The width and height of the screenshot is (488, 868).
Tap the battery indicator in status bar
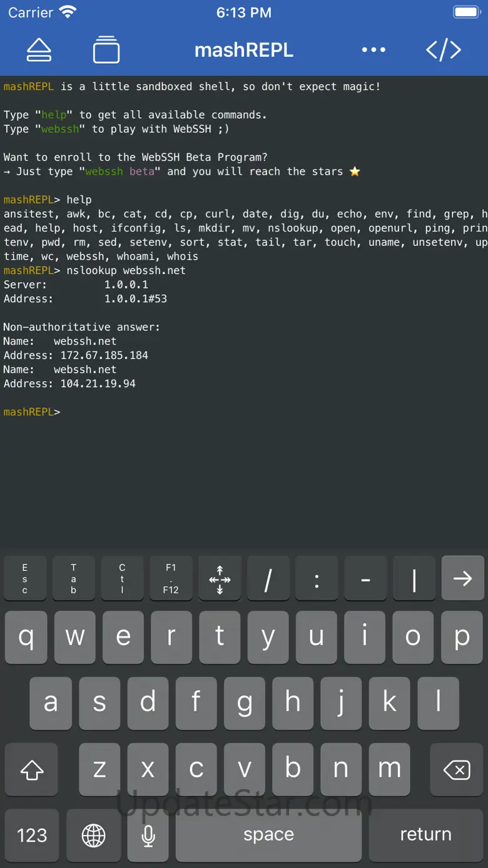point(466,13)
